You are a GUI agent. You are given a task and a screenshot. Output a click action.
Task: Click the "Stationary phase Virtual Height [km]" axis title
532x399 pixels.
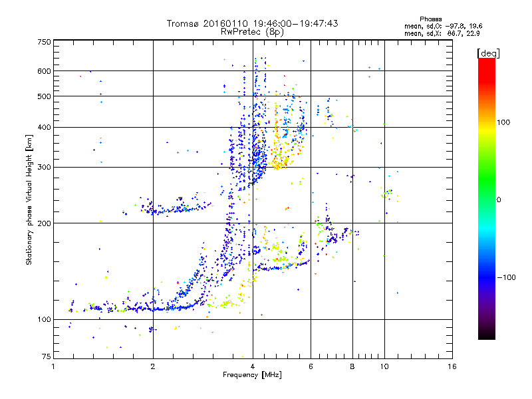coord(29,200)
